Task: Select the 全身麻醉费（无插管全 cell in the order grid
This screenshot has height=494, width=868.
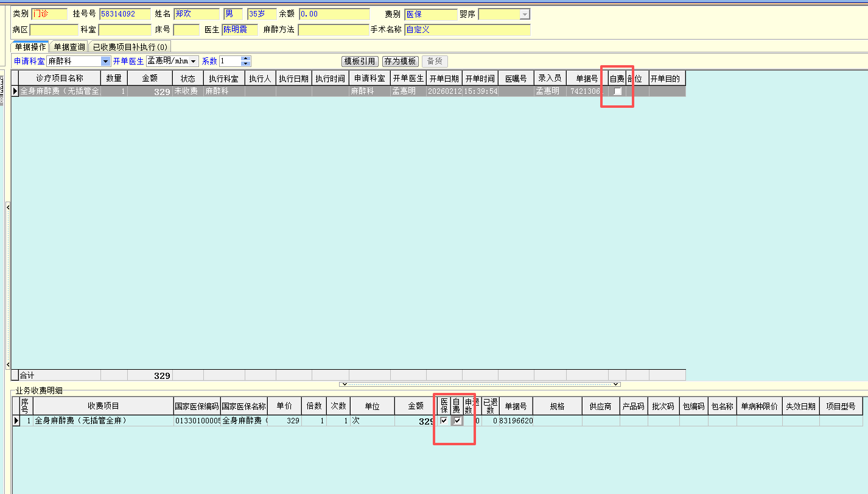Action: pyautogui.click(x=60, y=91)
